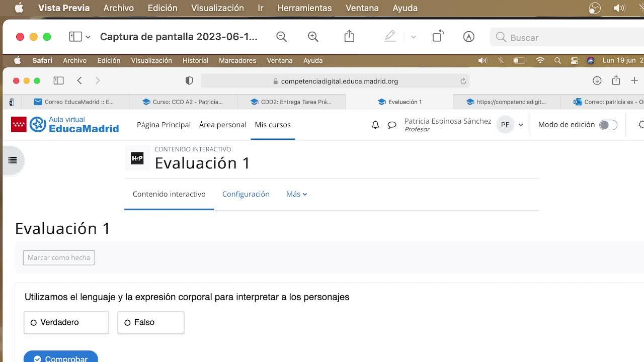Viewport: 644px width, 362px height.
Task: Select the Falso answer option
Action: (x=151, y=322)
